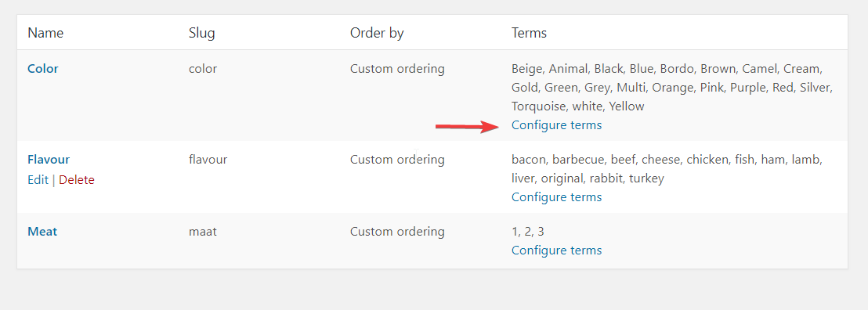Screen dimensions: 868x310
Task: Click Custom ordering in the Color row
Action: click(x=397, y=69)
